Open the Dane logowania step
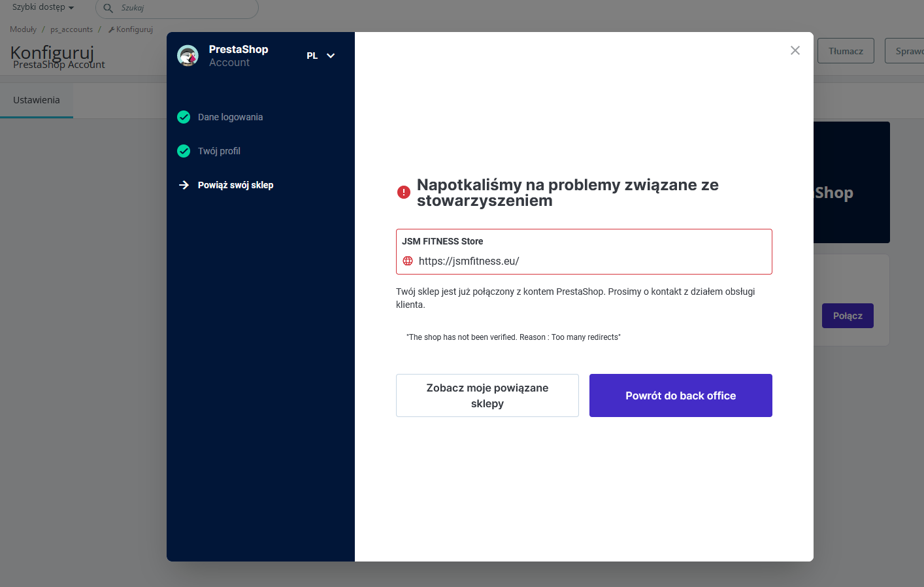This screenshot has width=924, height=587. tap(230, 117)
